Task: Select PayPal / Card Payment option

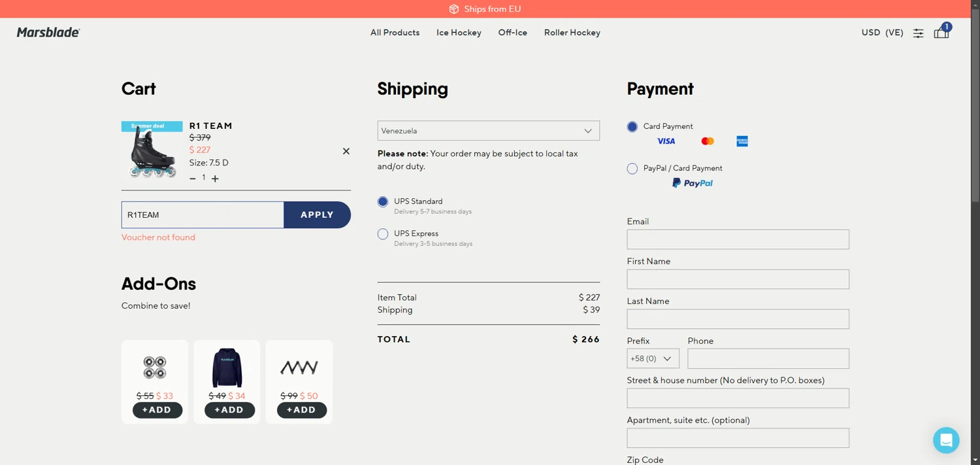Action: [x=632, y=169]
